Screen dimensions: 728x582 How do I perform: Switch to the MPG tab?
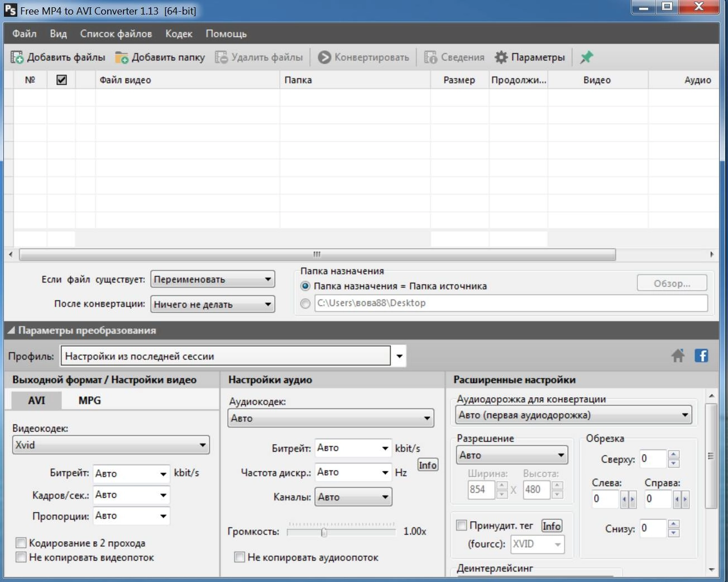[x=89, y=400]
